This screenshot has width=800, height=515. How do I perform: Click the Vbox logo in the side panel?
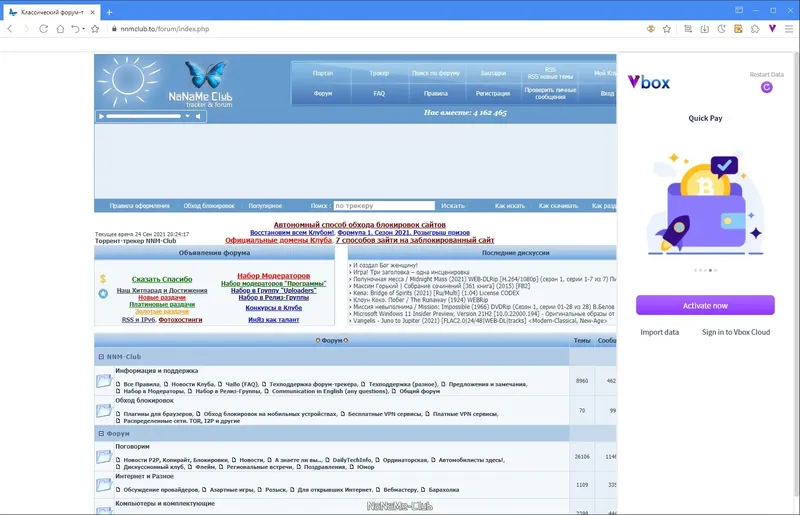pyautogui.click(x=648, y=82)
